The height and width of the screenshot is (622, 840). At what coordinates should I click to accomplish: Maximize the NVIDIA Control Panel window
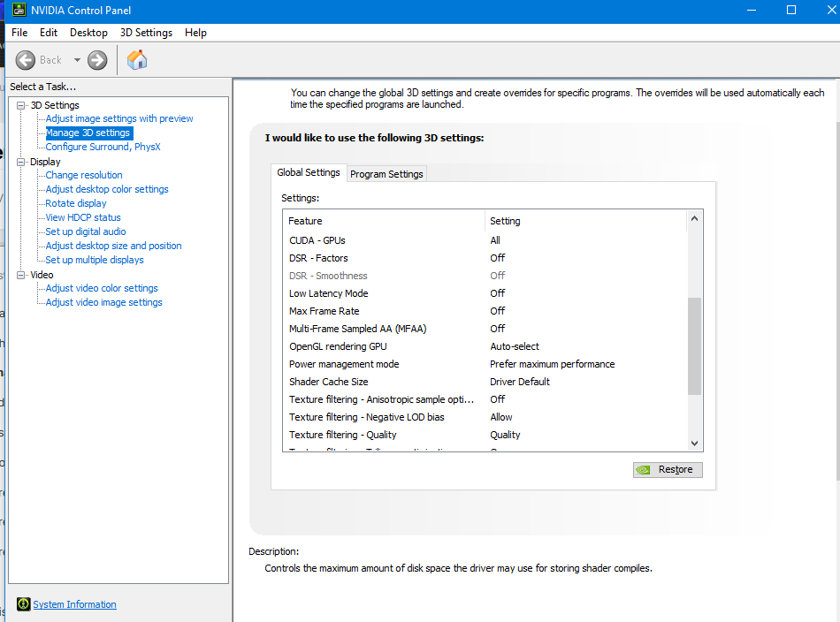click(x=791, y=10)
